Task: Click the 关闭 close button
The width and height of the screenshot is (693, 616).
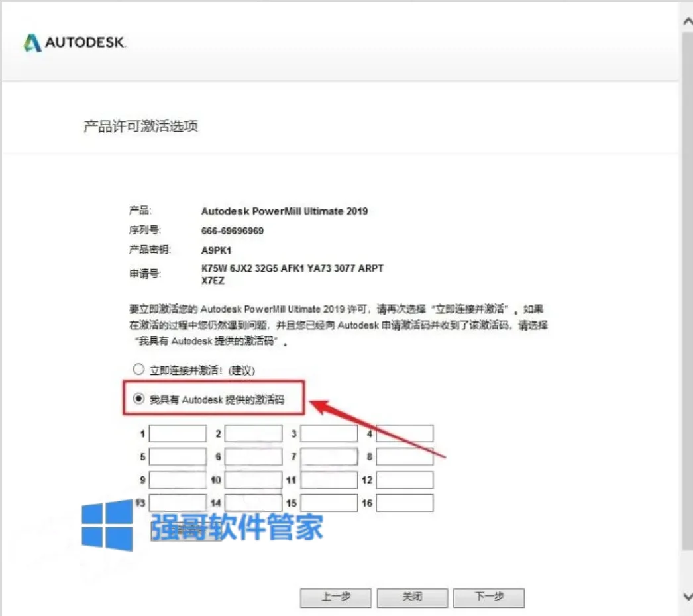Action: (x=412, y=597)
